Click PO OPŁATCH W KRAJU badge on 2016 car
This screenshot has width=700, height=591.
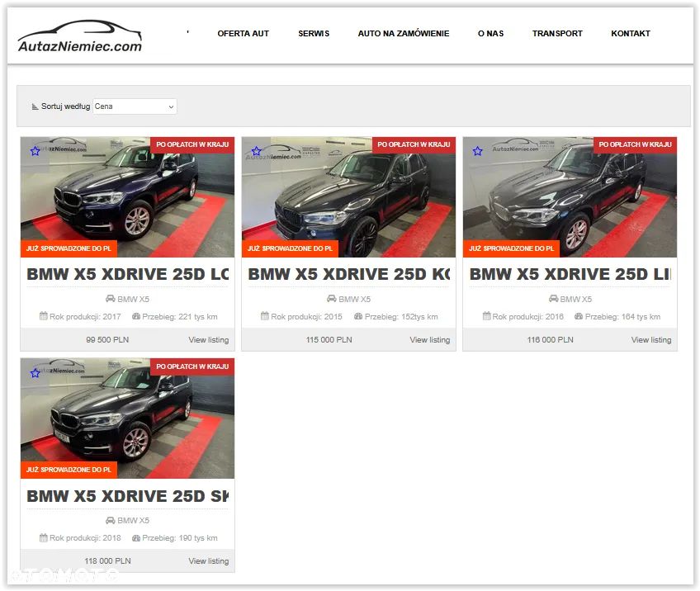[636, 144]
